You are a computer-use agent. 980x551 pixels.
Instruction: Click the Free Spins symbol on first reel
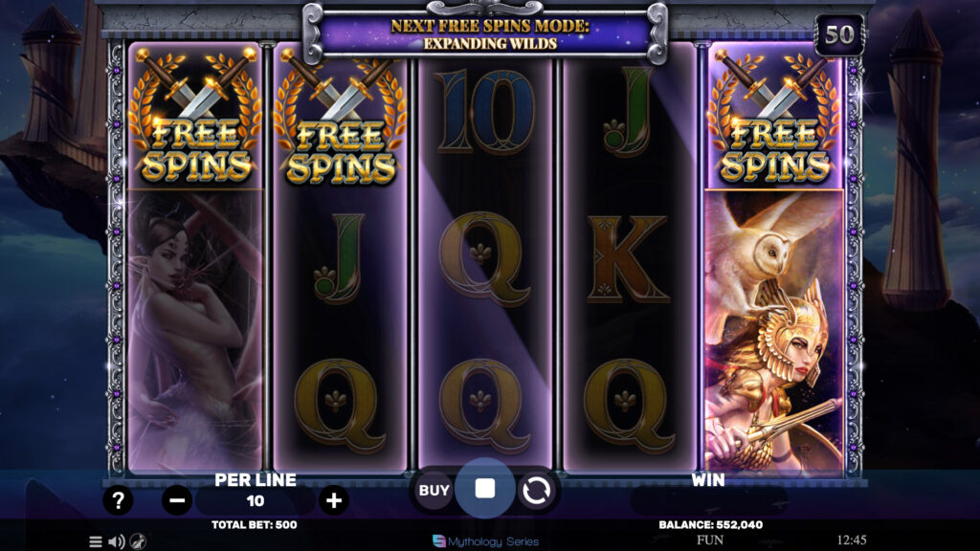[195, 116]
